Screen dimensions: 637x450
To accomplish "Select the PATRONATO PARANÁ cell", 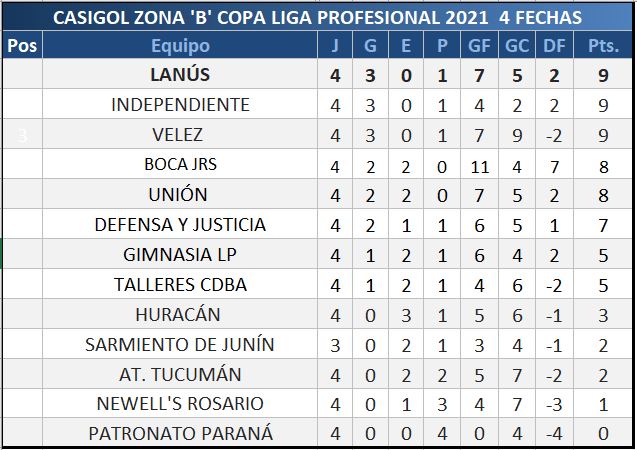I will tap(181, 434).
